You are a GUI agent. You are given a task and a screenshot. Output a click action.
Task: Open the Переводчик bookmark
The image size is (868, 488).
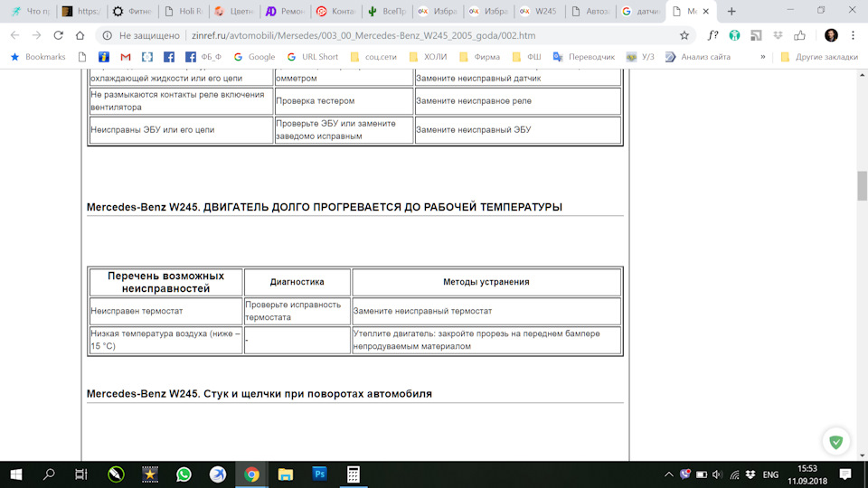(584, 57)
